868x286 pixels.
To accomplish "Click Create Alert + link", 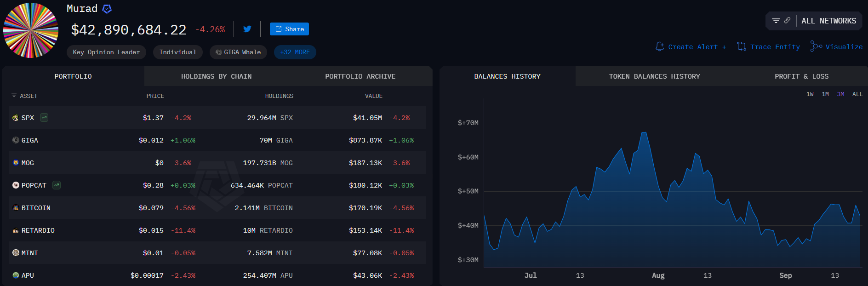I will pos(691,47).
